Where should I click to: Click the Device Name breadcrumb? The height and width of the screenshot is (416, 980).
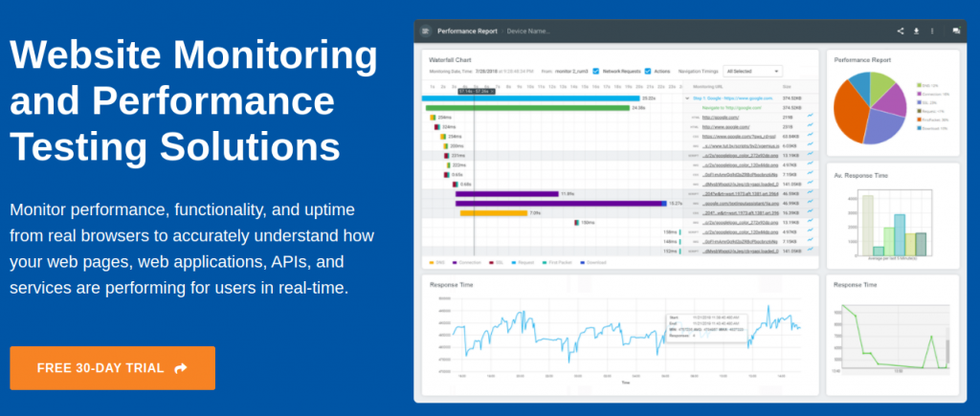(x=528, y=31)
